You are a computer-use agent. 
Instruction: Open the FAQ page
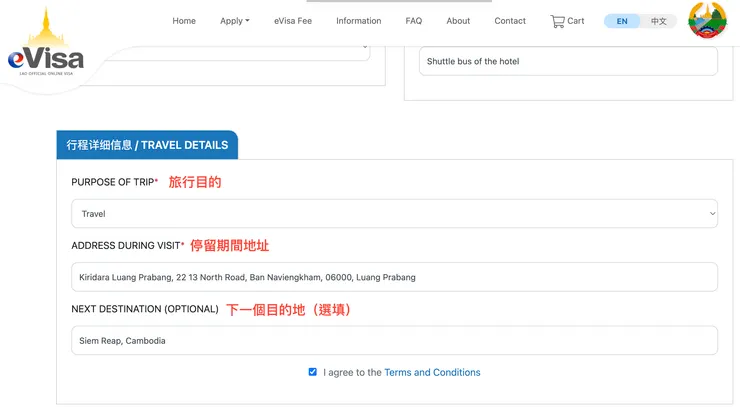(x=413, y=21)
